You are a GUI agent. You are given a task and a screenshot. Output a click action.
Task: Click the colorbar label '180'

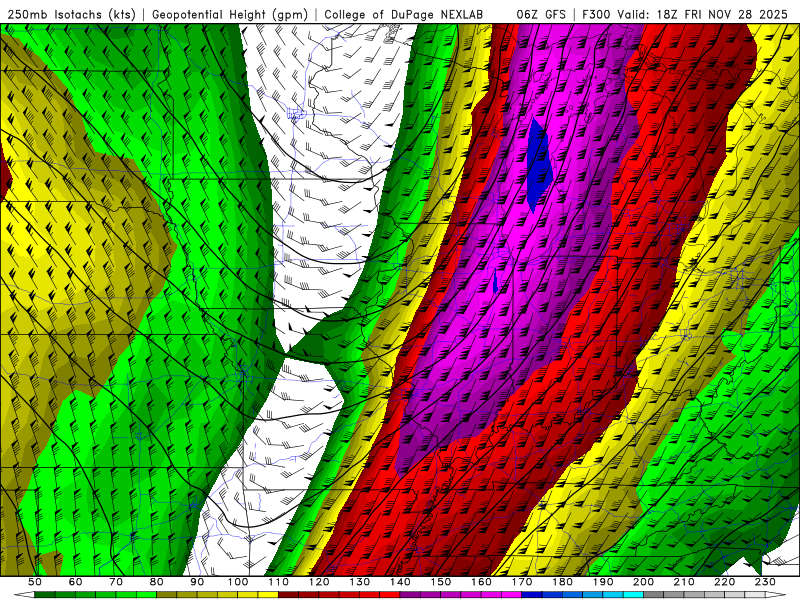(562, 582)
